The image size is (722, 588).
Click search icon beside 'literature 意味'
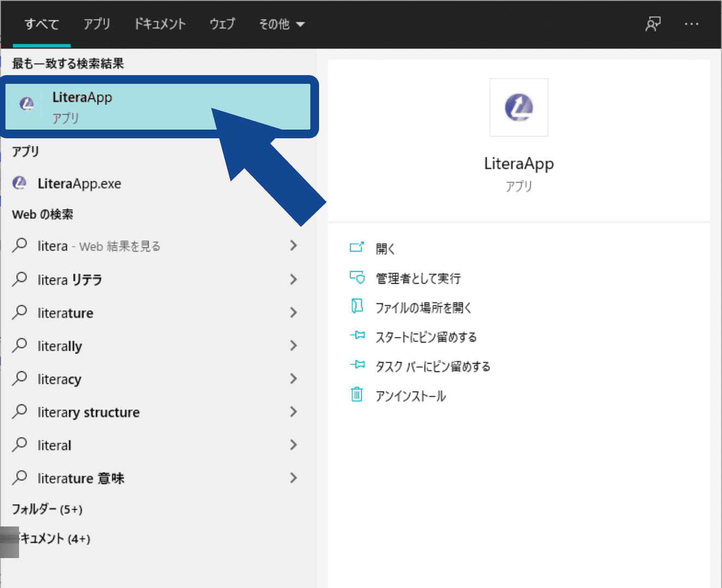click(x=20, y=477)
